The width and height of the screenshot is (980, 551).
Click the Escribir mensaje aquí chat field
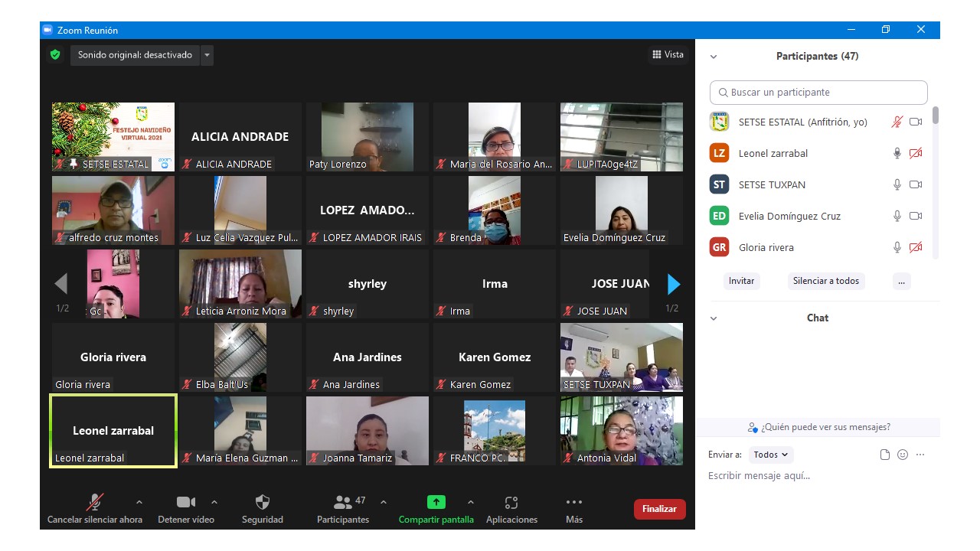click(x=818, y=476)
